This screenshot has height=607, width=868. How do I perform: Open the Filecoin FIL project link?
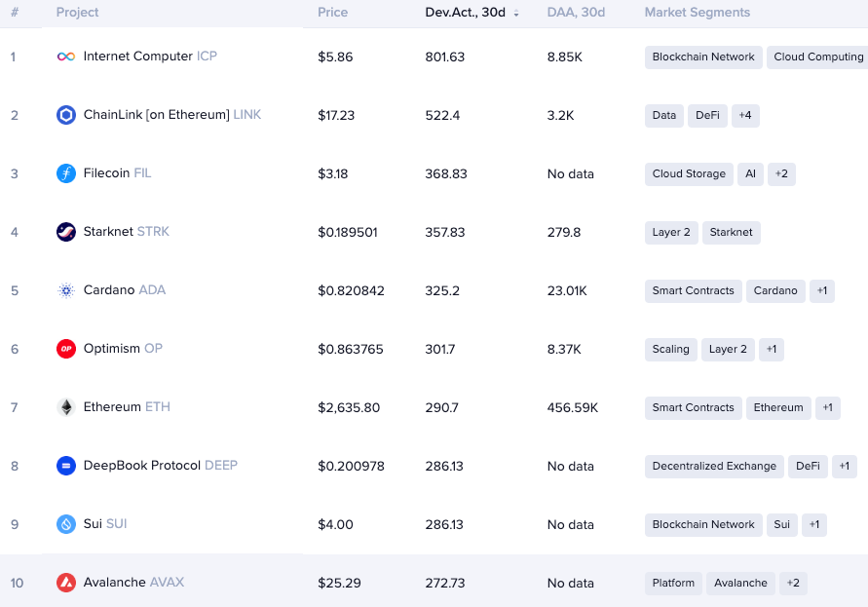(x=117, y=173)
